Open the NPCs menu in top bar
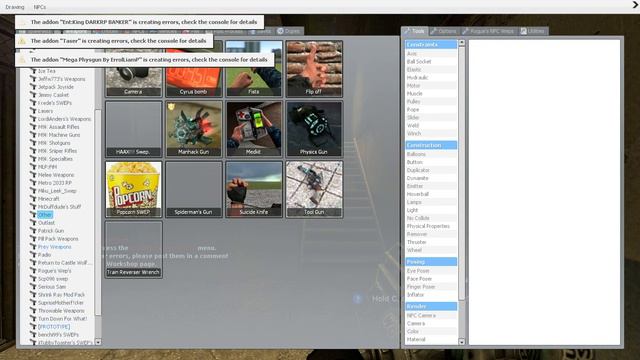This screenshot has width=640, height=360. pos(40,7)
